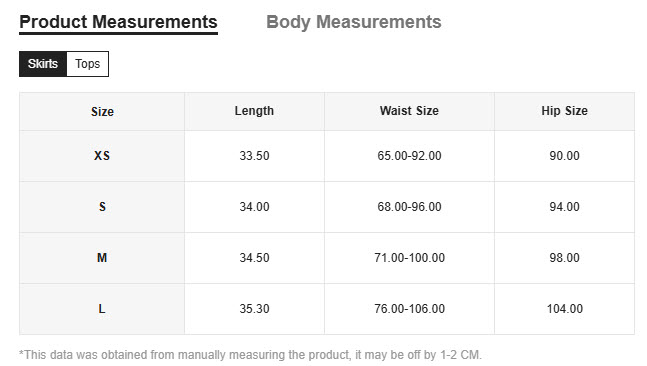Click the 71.00-100.00 waist size cell

coord(409,258)
